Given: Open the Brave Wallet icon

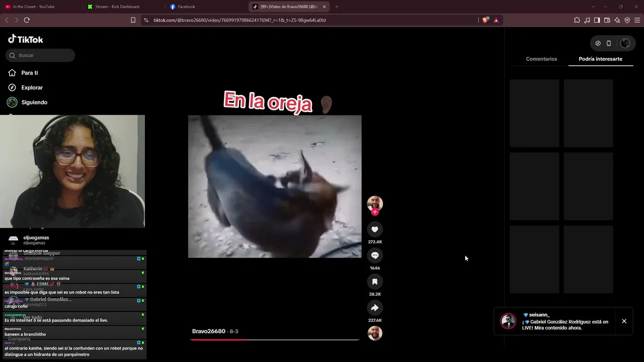Looking at the screenshot, I should coord(607,20).
